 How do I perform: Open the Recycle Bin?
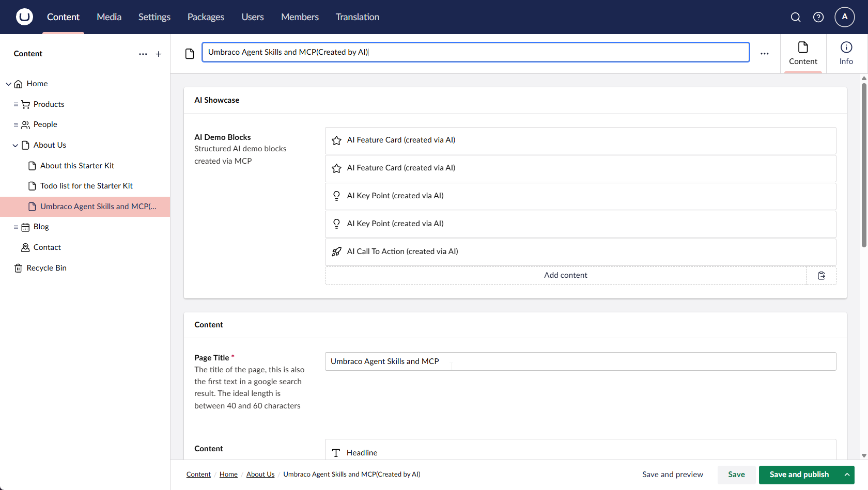(x=47, y=268)
